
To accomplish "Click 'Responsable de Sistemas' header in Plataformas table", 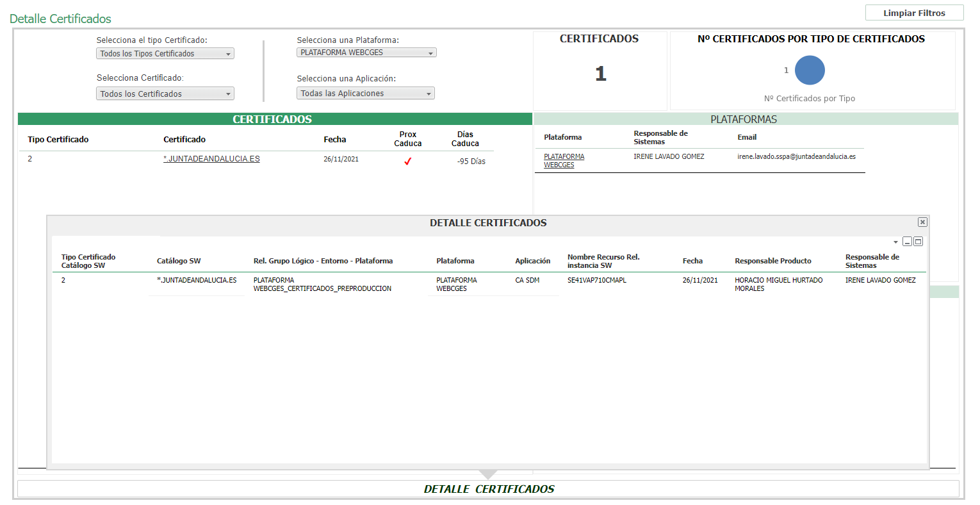I will point(660,137).
